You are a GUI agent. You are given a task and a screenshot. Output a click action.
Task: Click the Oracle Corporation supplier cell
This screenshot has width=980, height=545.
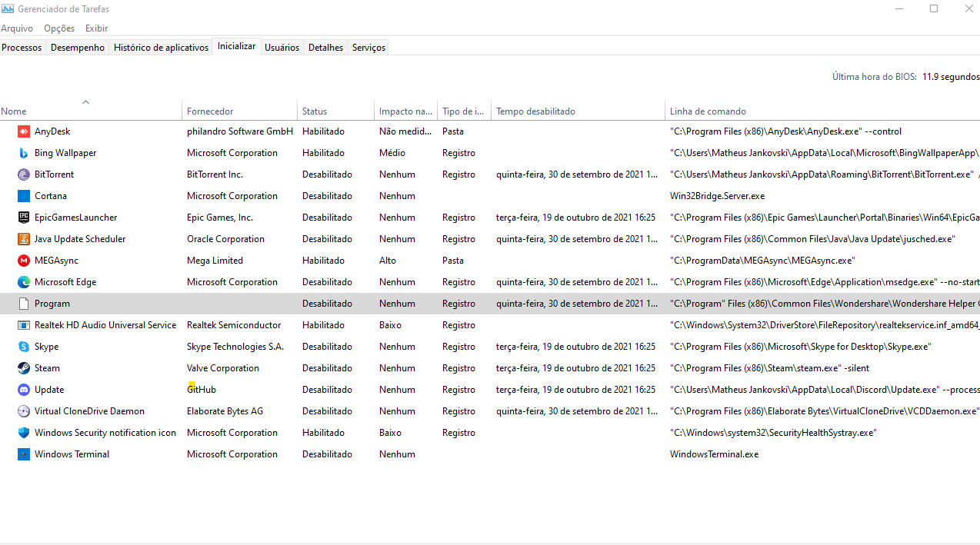(225, 239)
